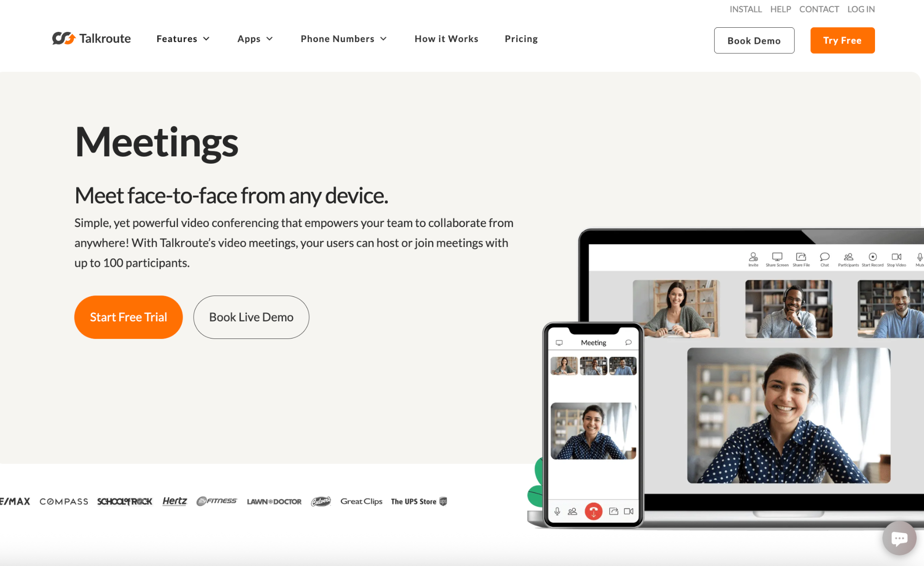
Task: Go to the Pricing page
Action: pos(521,39)
